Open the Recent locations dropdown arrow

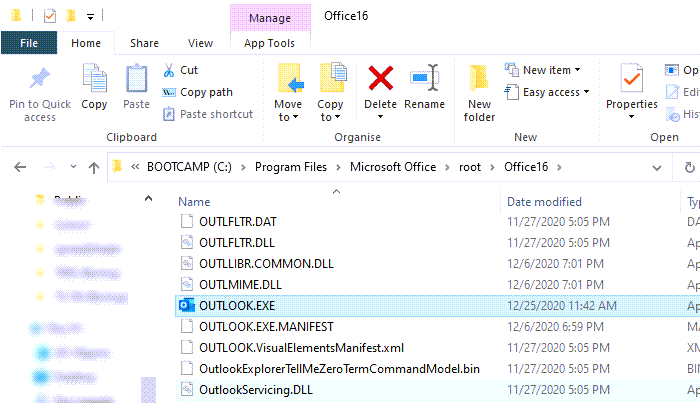[x=73, y=167]
